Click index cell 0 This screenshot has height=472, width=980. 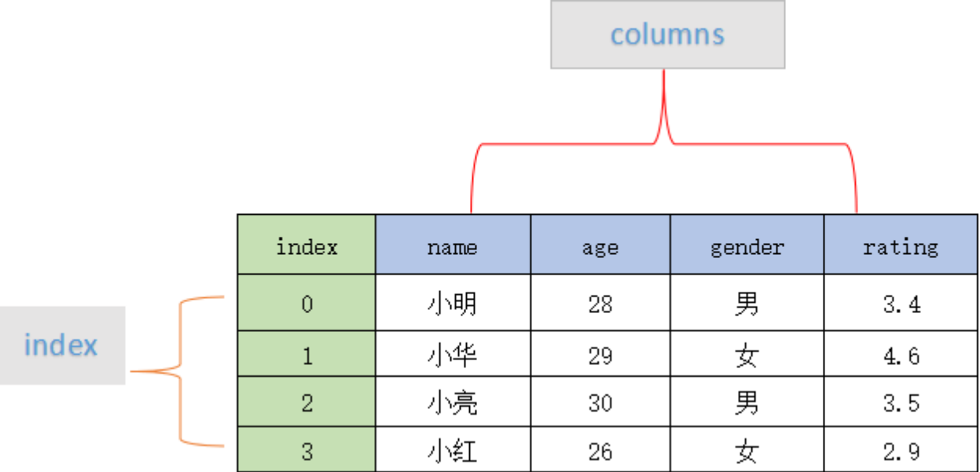click(x=306, y=303)
